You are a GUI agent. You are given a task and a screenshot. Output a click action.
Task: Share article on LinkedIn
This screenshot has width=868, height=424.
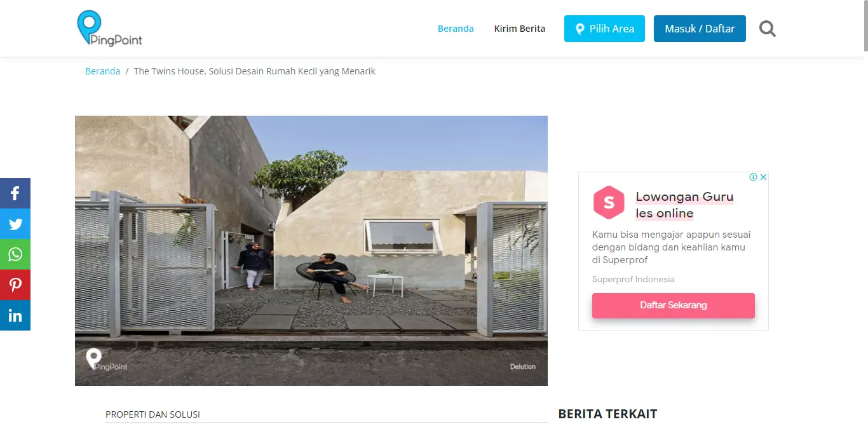coord(15,315)
